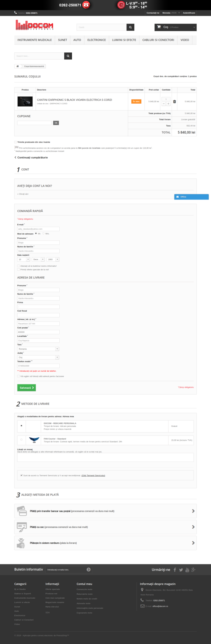Open the YouTube follow icon
This screenshot has height=644, width=211.
click(x=187, y=570)
